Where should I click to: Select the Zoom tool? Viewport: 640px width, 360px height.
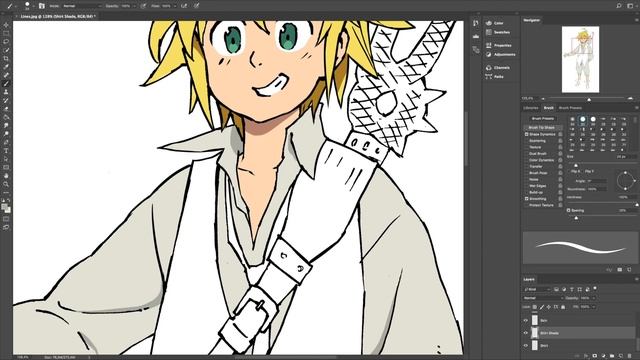6,184
